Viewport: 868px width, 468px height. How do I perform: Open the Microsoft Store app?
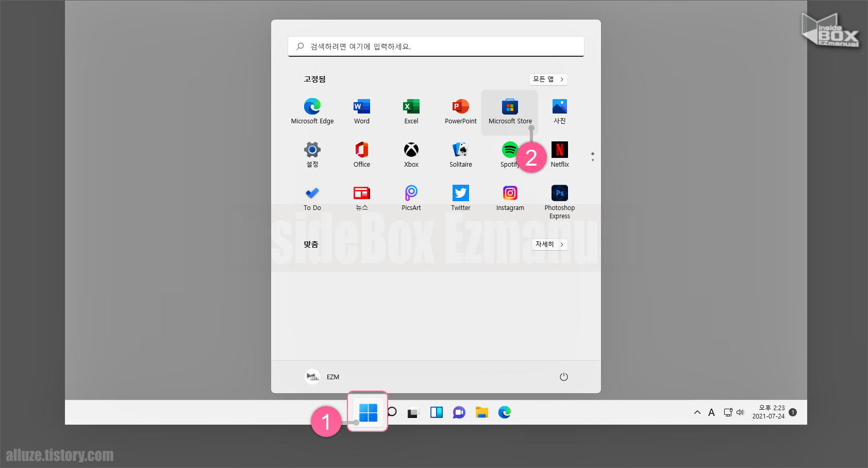[510, 112]
